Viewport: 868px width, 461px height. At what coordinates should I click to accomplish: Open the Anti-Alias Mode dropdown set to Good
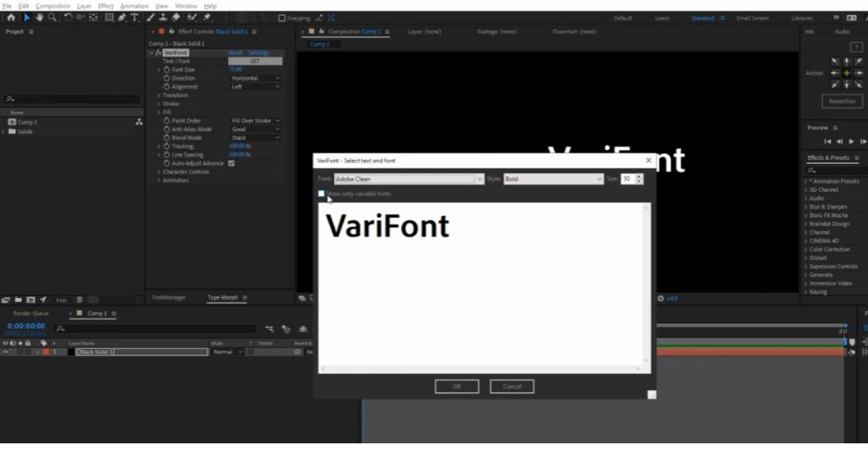(255, 130)
